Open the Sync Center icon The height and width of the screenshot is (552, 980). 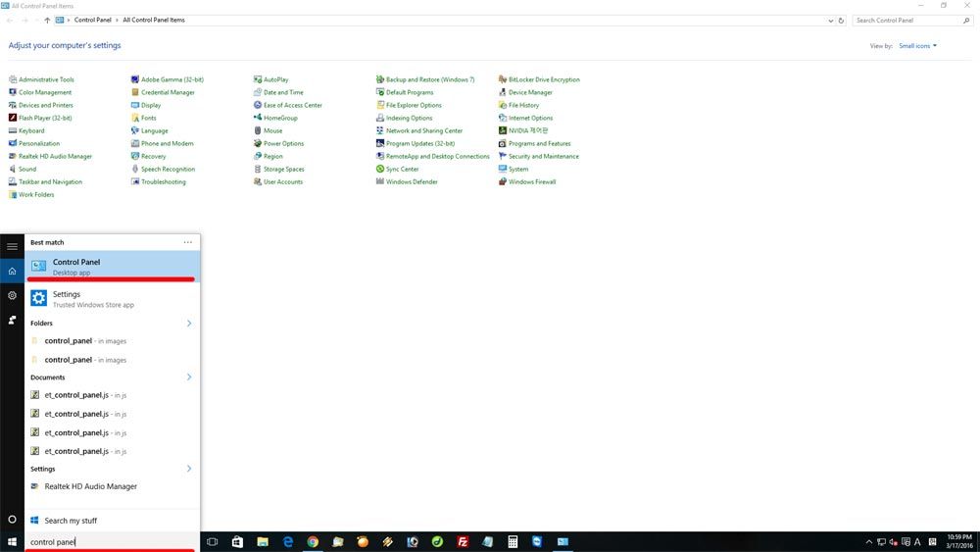coord(380,169)
